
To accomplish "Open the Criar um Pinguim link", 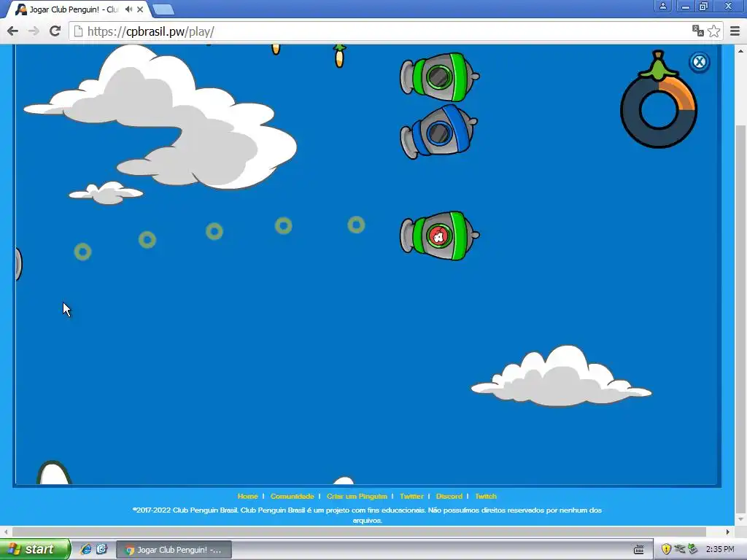I will click(357, 496).
